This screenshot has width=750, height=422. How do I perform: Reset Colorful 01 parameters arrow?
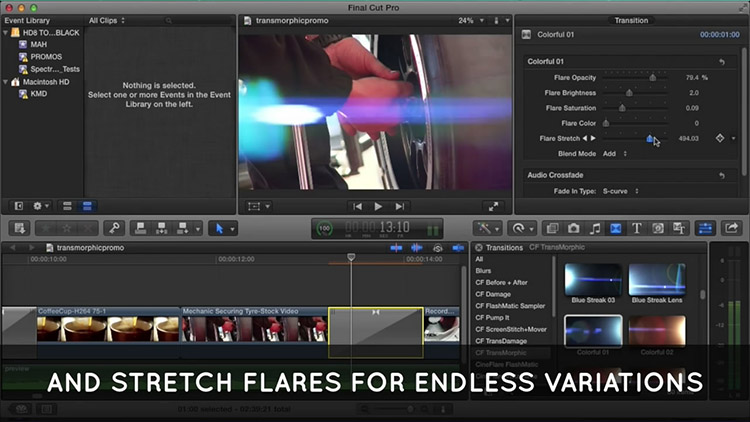pos(722,62)
